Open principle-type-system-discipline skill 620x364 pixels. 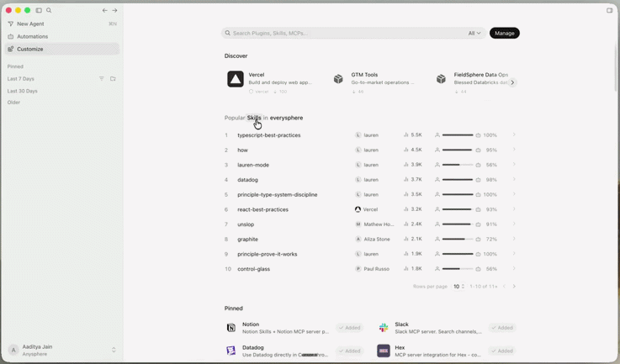click(x=277, y=194)
